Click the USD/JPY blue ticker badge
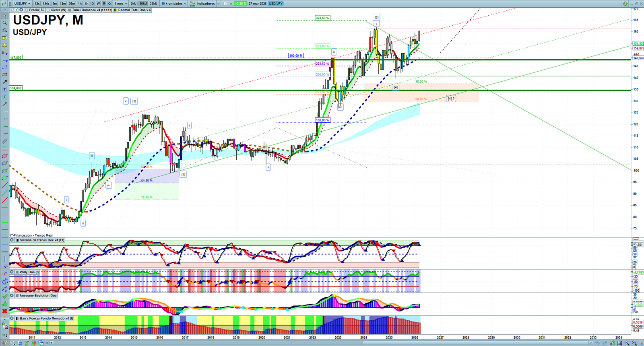 [x=276, y=4]
